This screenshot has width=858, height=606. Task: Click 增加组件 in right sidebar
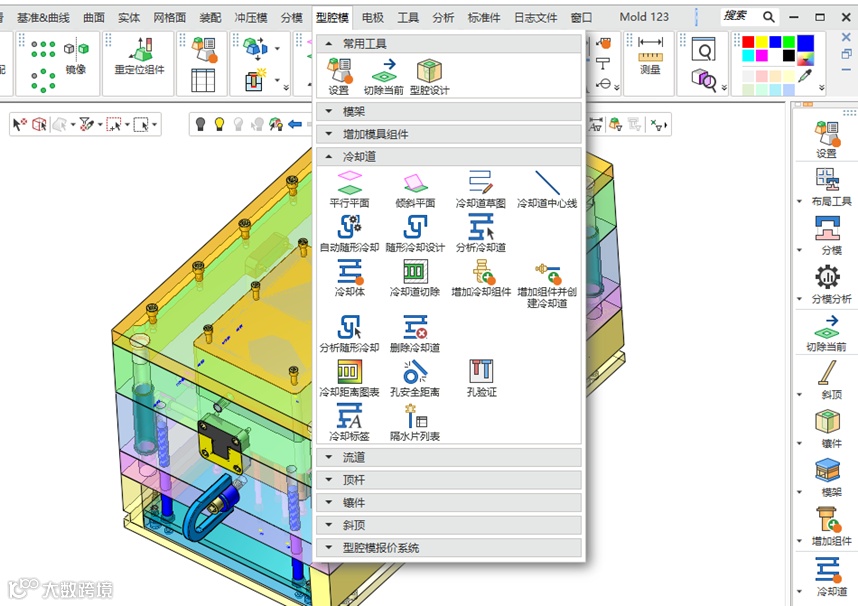point(831,527)
